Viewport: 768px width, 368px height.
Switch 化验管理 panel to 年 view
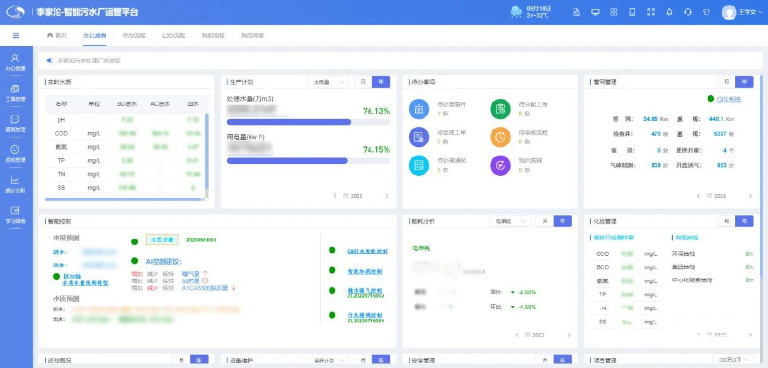(x=744, y=221)
